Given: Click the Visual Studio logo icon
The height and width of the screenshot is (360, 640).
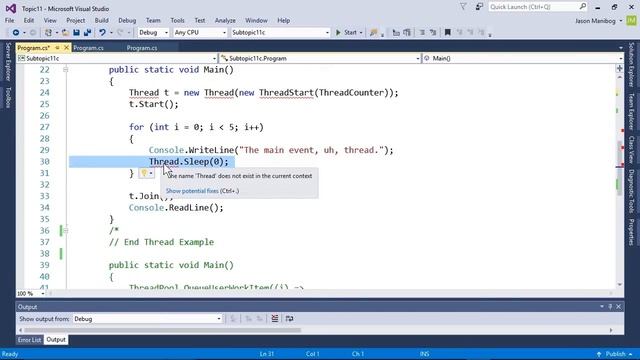Looking at the screenshot, I should 11,8.
